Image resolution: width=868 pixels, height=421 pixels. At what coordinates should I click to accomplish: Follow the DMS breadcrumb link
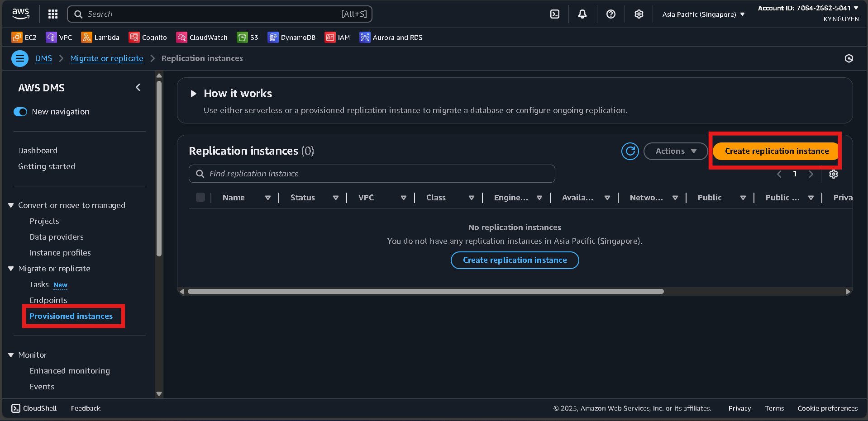coord(43,58)
